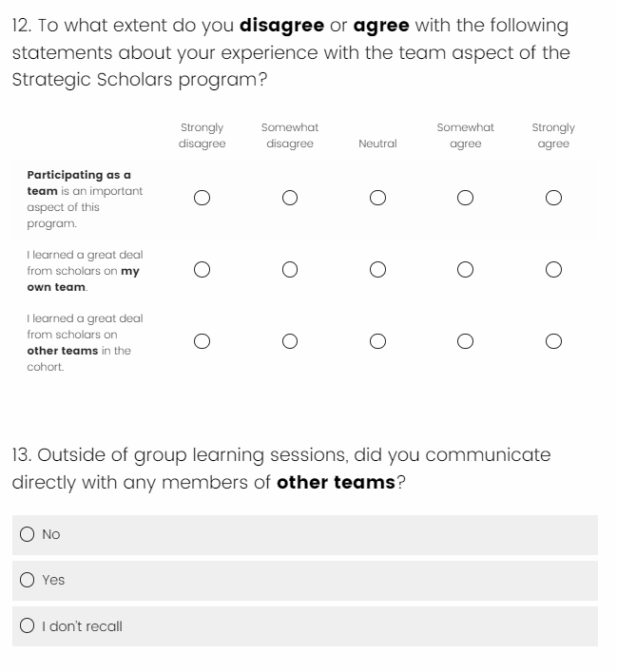
Task: Select Strongly disagree for learned from other teams
Action: 202,341
